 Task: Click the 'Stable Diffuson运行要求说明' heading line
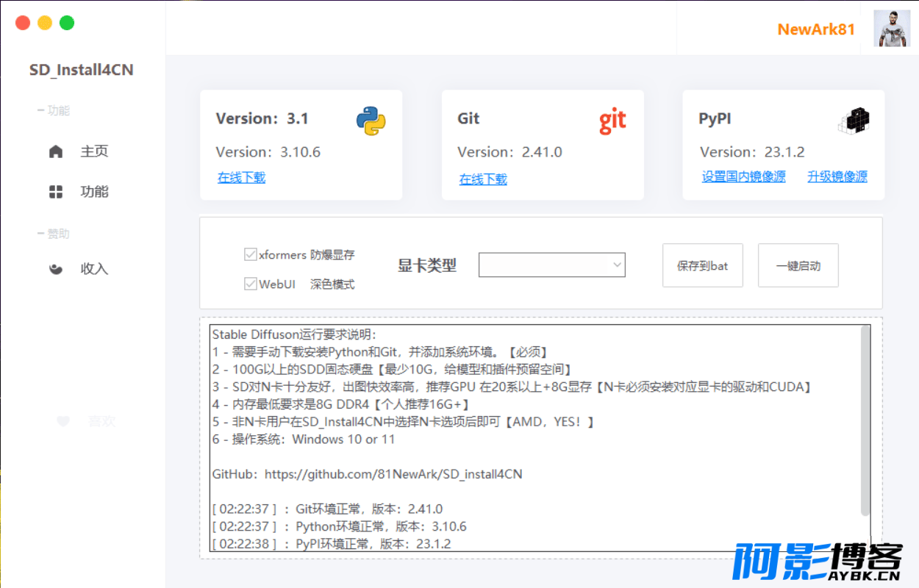point(294,334)
